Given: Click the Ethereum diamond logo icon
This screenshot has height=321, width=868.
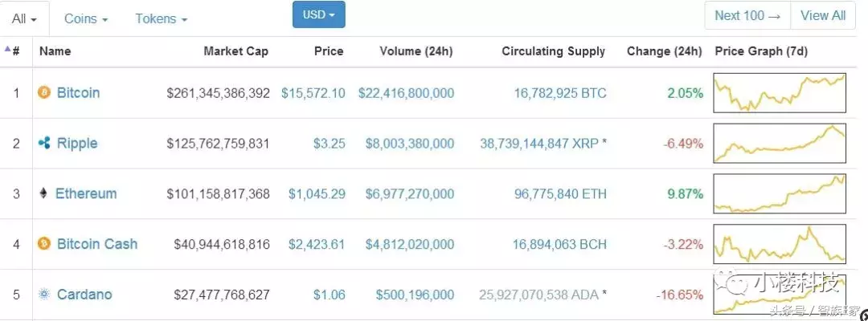Looking at the screenshot, I should coord(43,193).
